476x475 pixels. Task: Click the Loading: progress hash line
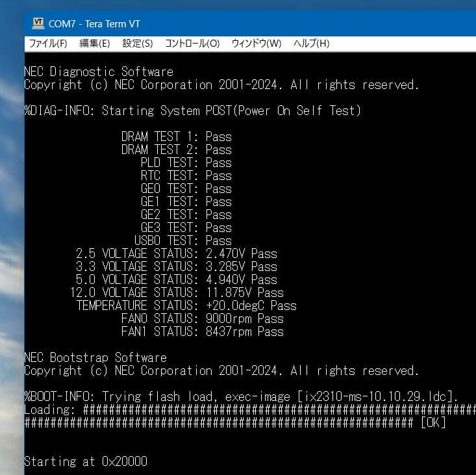click(x=250, y=410)
